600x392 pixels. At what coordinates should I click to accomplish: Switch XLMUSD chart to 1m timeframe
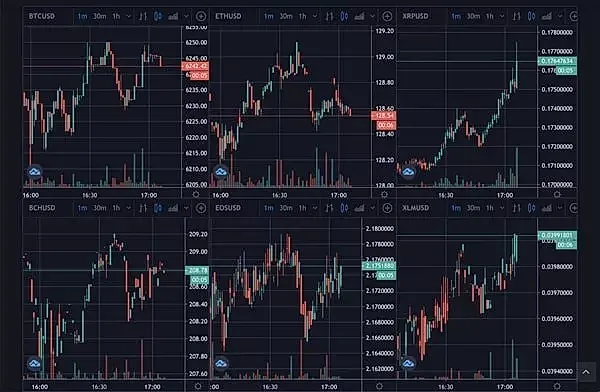point(456,208)
